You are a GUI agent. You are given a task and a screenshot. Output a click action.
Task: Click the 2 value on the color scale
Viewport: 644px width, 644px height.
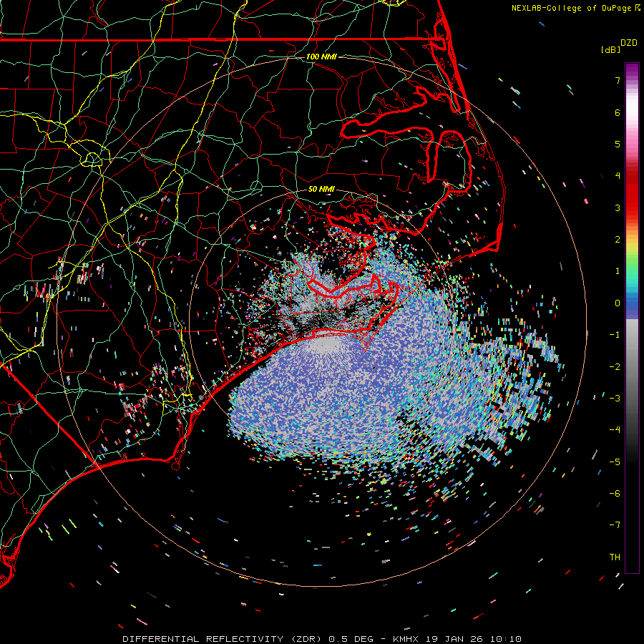(618, 240)
